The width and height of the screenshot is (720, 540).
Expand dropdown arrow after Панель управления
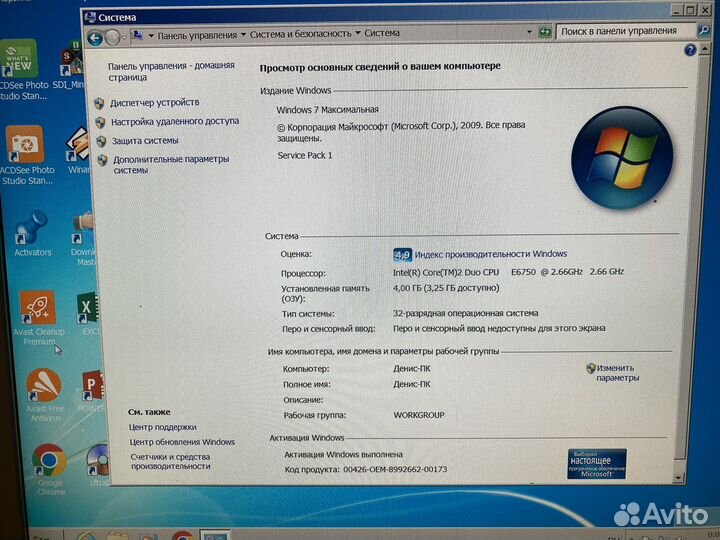[243, 34]
